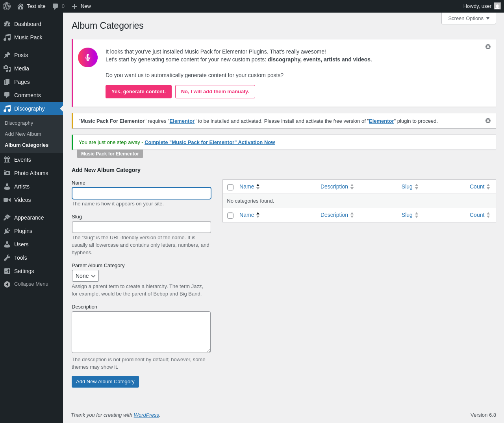504x423 pixels.
Task: Click the Comments speech bubble sidebar icon
Action: 7,95
